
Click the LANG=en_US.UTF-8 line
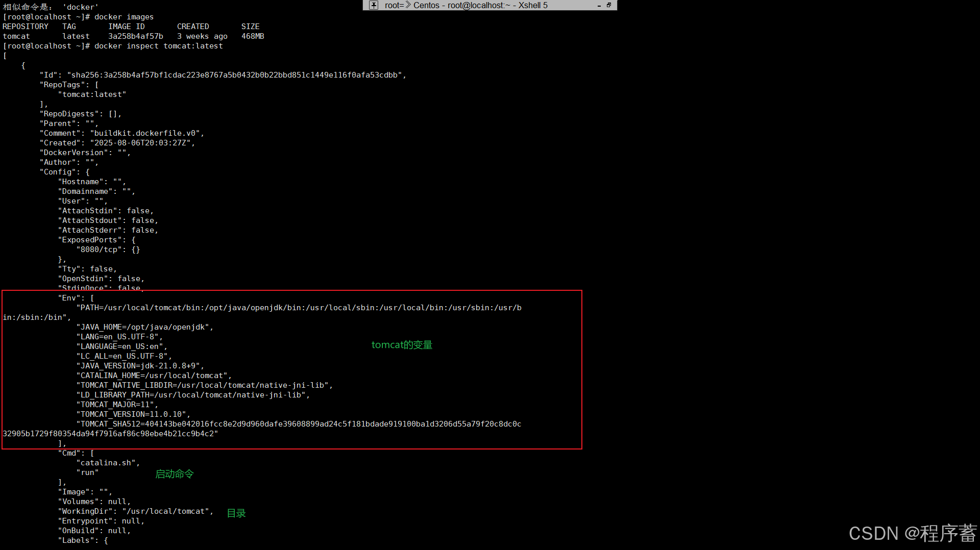click(119, 337)
